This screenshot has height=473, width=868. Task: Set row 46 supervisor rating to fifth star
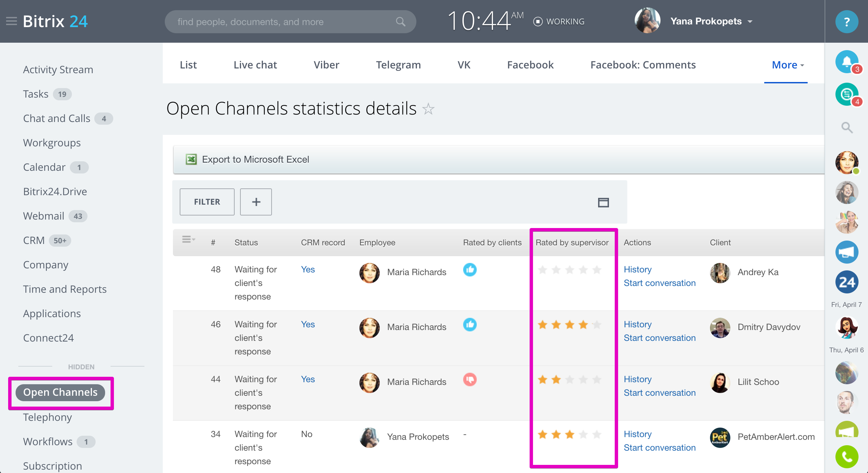point(597,325)
